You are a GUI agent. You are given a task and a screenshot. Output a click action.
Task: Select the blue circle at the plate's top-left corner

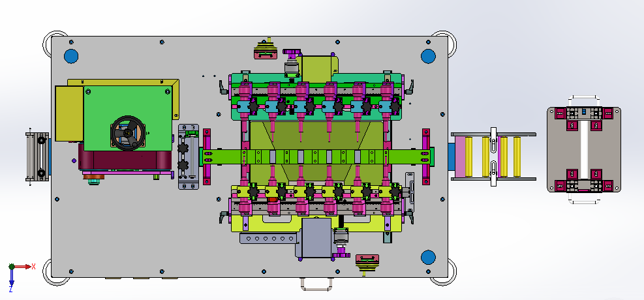click(x=71, y=56)
